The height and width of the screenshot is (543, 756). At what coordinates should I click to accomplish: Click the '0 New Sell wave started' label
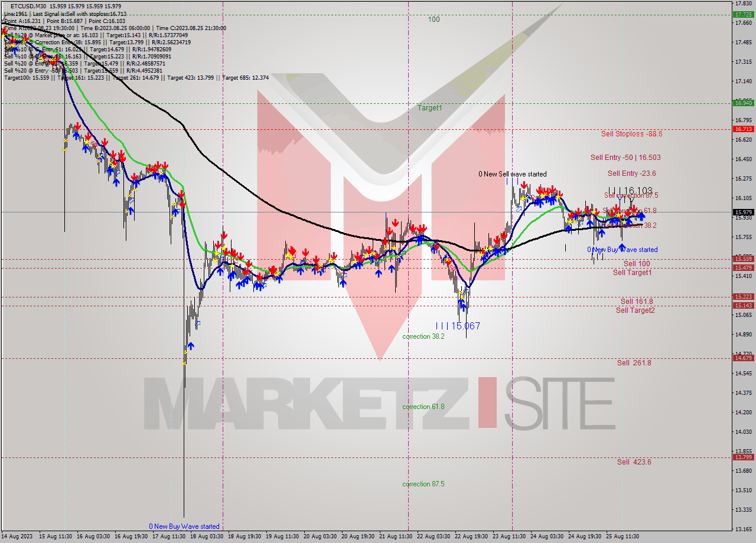tap(513, 174)
